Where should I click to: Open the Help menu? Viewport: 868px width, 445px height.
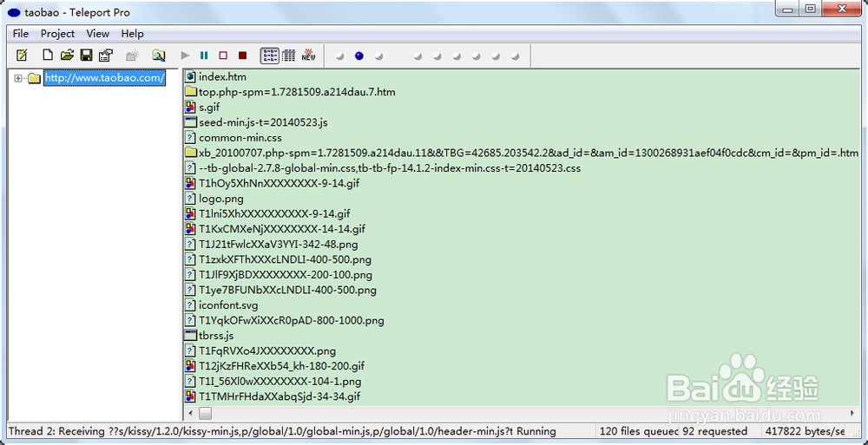pyautogui.click(x=132, y=34)
